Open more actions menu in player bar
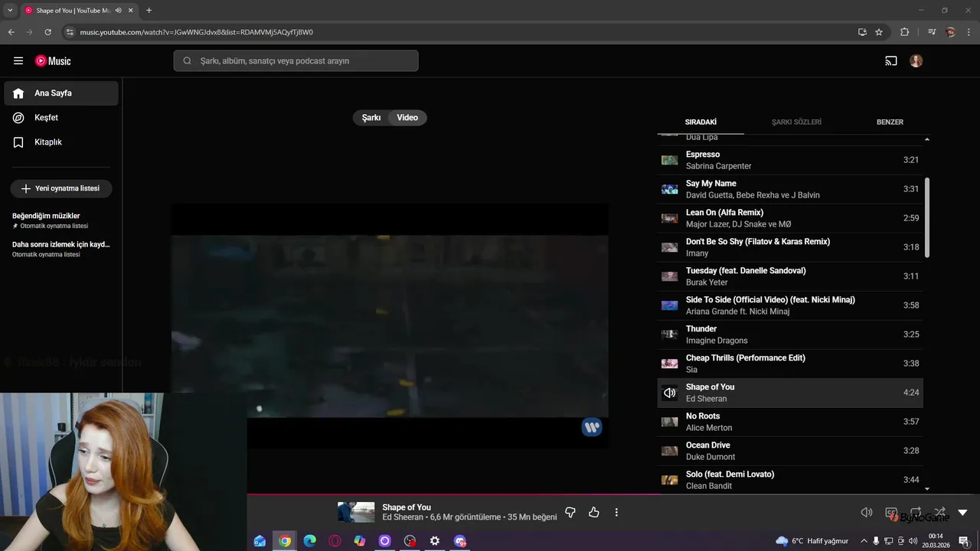Image resolution: width=980 pixels, height=551 pixels. (616, 513)
